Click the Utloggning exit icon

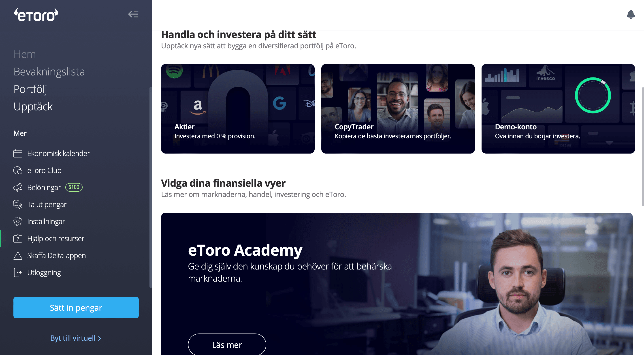tap(18, 272)
